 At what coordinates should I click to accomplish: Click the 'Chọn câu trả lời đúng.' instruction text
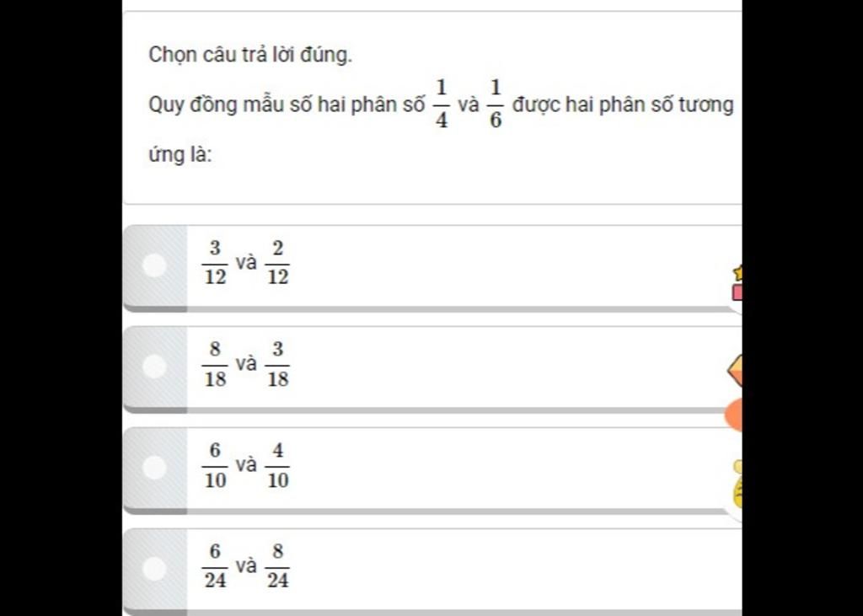click(x=250, y=55)
